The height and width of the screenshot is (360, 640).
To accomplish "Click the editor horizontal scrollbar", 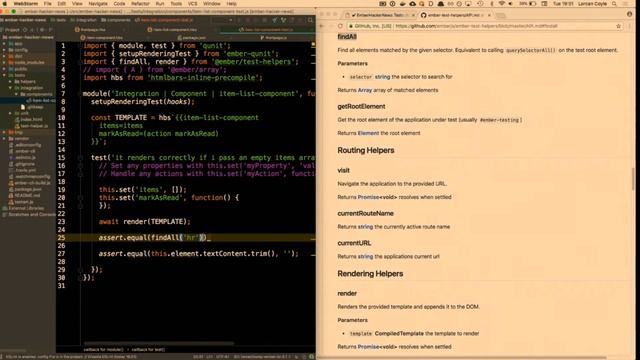I will pos(158,343).
